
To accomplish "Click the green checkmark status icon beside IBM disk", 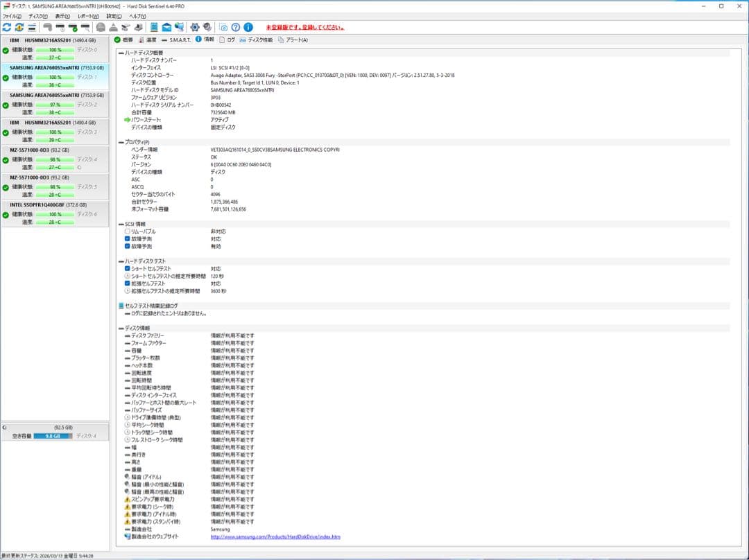I will [x=6, y=49].
